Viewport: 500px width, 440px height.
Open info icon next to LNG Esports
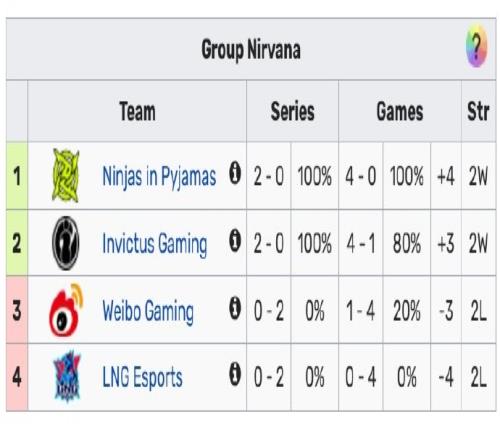[x=235, y=374]
